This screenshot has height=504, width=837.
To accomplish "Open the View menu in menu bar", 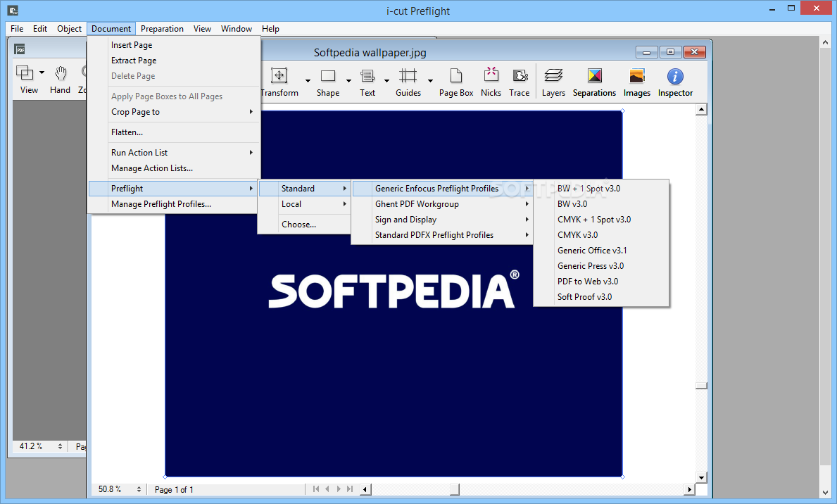I will click(x=202, y=29).
